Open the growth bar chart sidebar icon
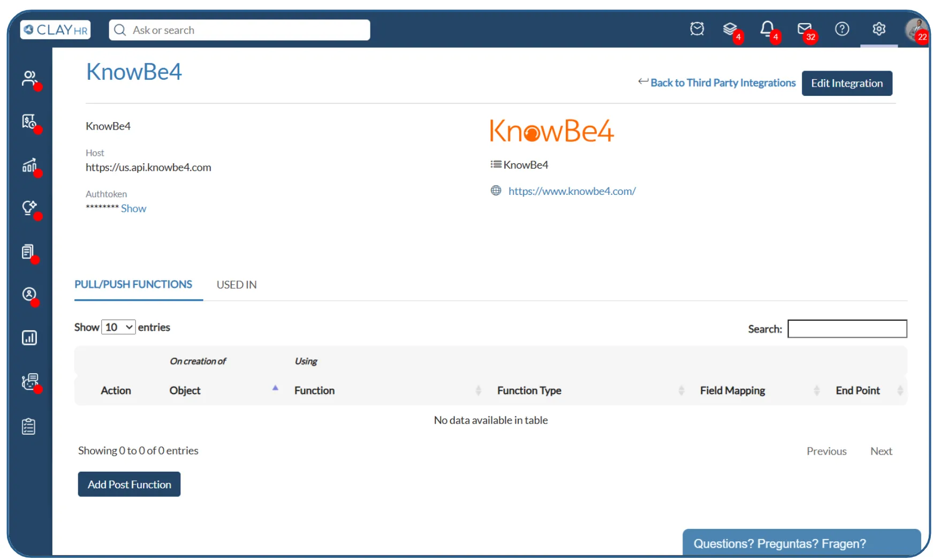Screen dimensions: 933x560 click(x=29, y=165)
